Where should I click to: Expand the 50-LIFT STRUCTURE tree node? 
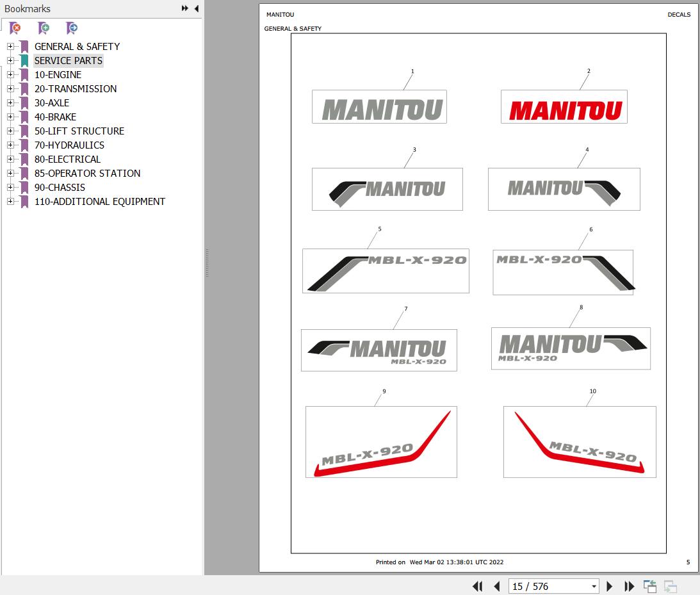coord(10,131)
